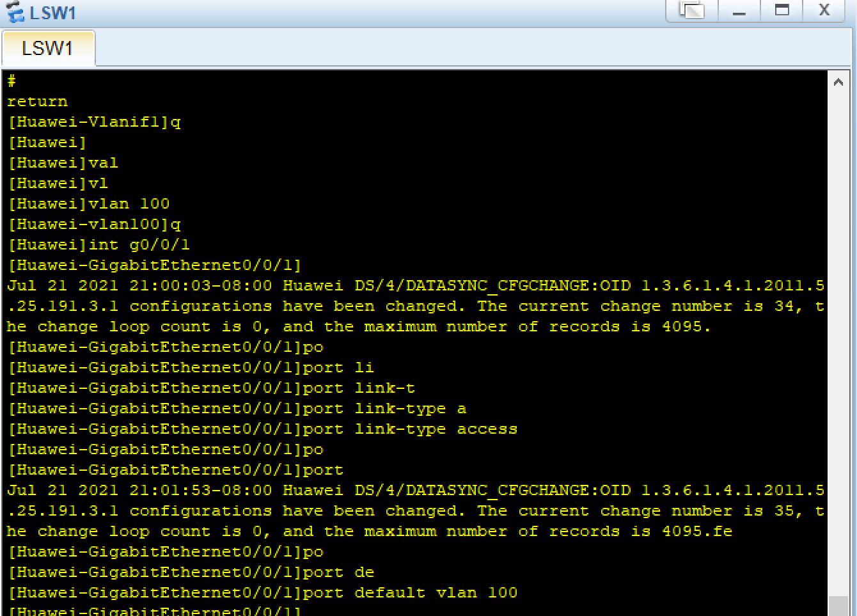
Task: Click the '[Huawei-vlan100]q' line
Action: (x=94, y=225)
